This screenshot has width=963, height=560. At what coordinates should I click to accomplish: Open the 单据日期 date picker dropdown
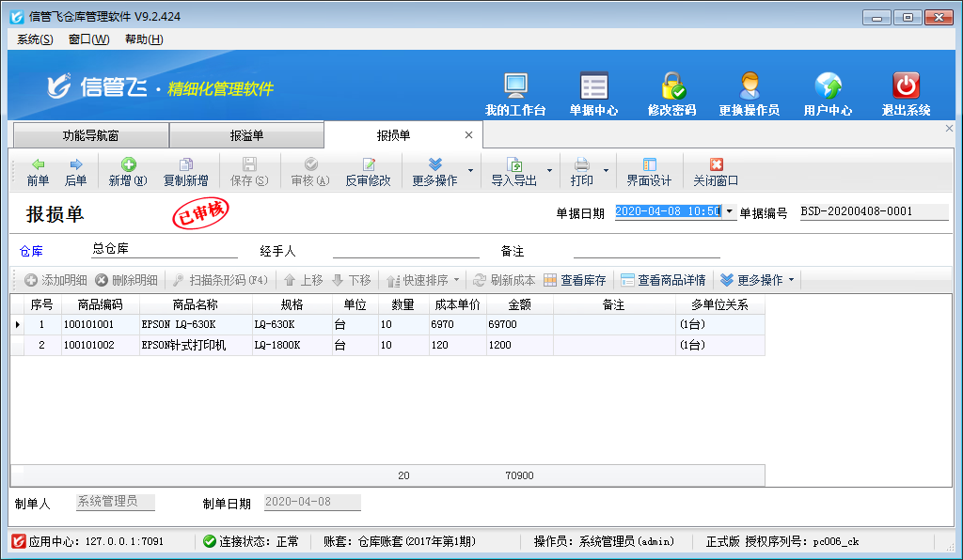coord(730,212)
